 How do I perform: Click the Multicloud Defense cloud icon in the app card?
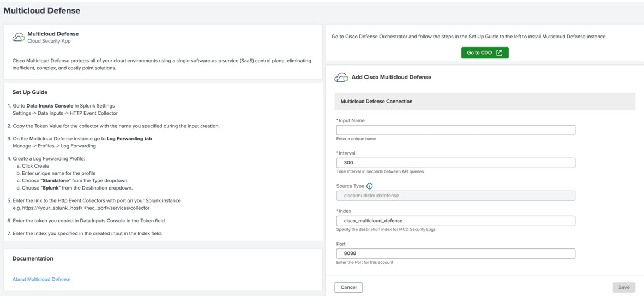click(19, 37)
